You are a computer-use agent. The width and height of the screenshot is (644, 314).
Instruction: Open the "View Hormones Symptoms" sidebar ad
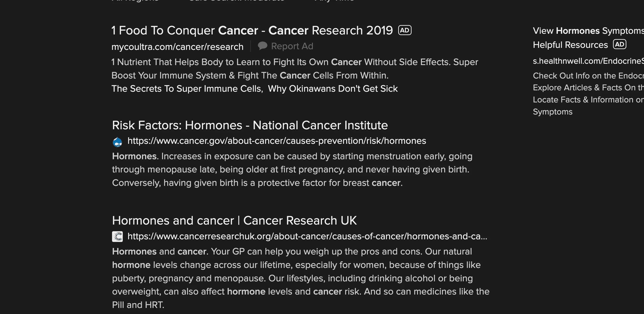tap(587, 31)
